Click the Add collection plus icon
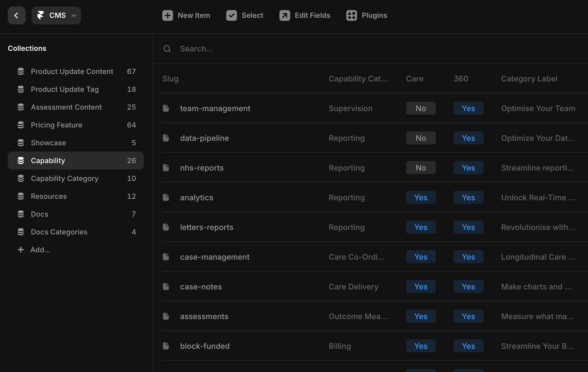588x372 pixels. pos(21,250)
